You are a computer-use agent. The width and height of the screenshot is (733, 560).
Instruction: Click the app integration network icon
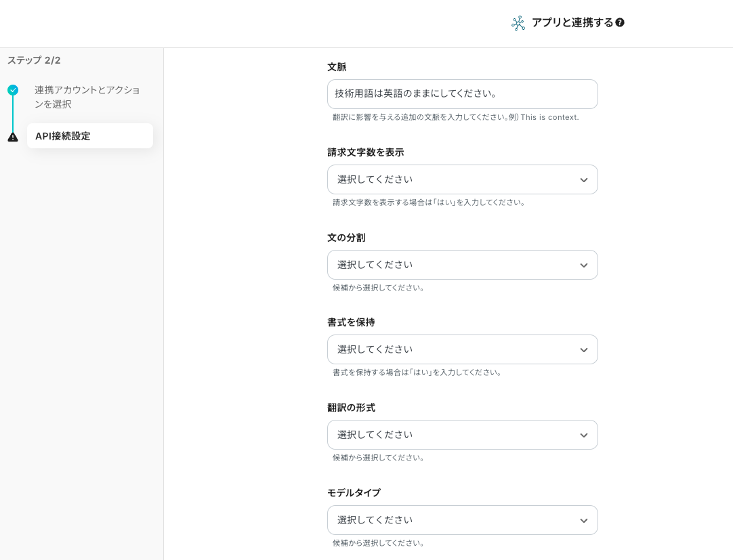click(x=518, y=23)
